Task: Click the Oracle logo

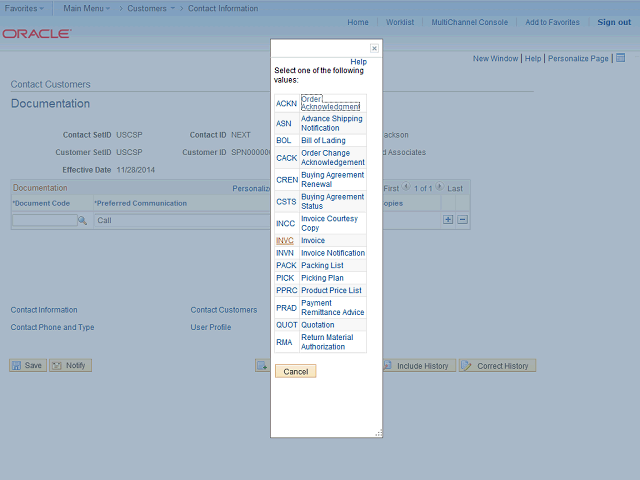Action: tap(37, 33)
